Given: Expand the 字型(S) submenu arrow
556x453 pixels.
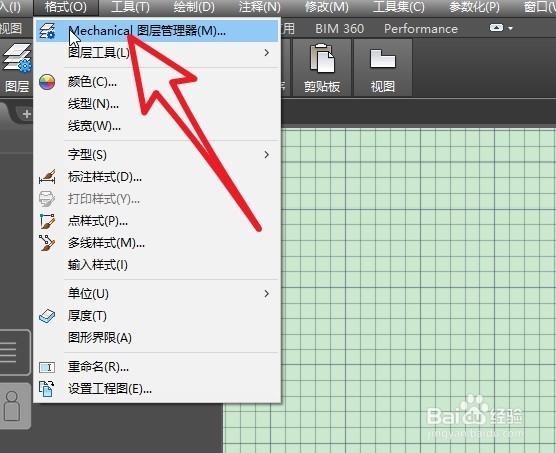Looking at the screenshot, I should (x=267, y=155).
